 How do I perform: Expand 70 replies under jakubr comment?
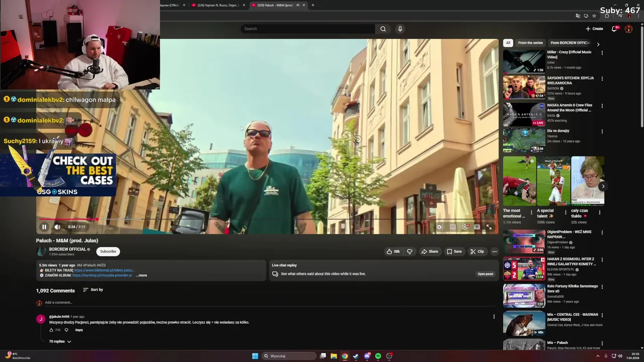[60, 341]
